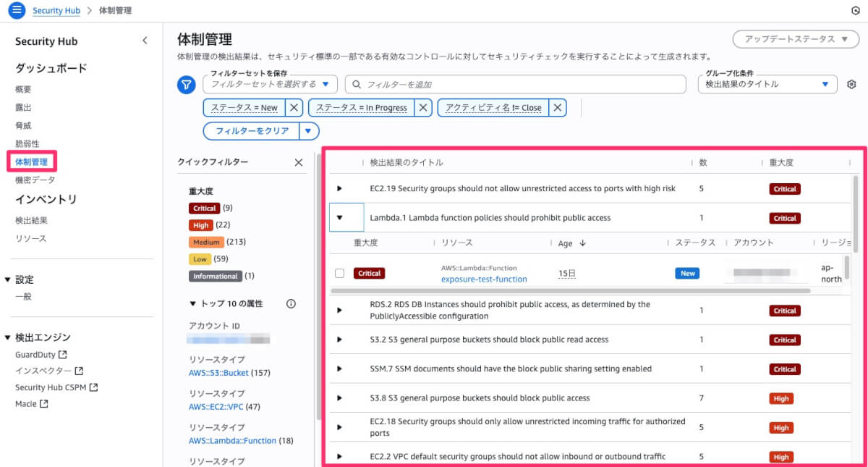Select 機密データ in the sidebar
Viewport: 868px width, 467px height.
click(x=35, y=180)
